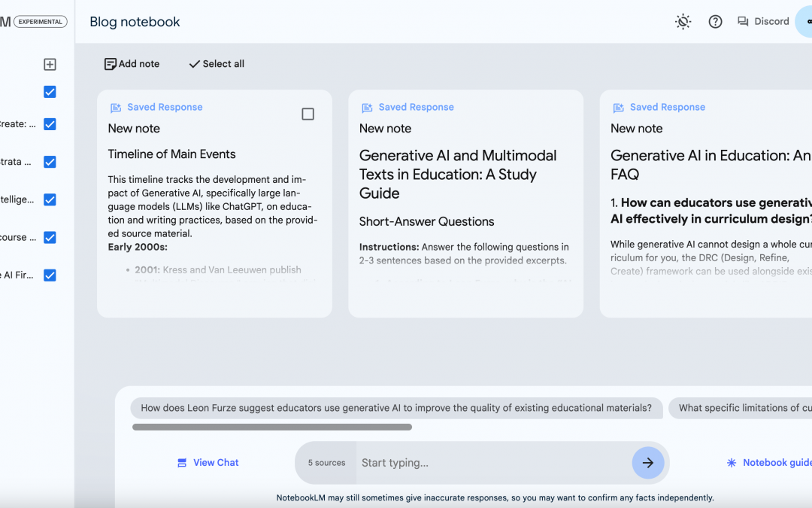Uncheck the source checkbox beside 'AI Fir...'

pyautogui.click(x=50, y=275)
